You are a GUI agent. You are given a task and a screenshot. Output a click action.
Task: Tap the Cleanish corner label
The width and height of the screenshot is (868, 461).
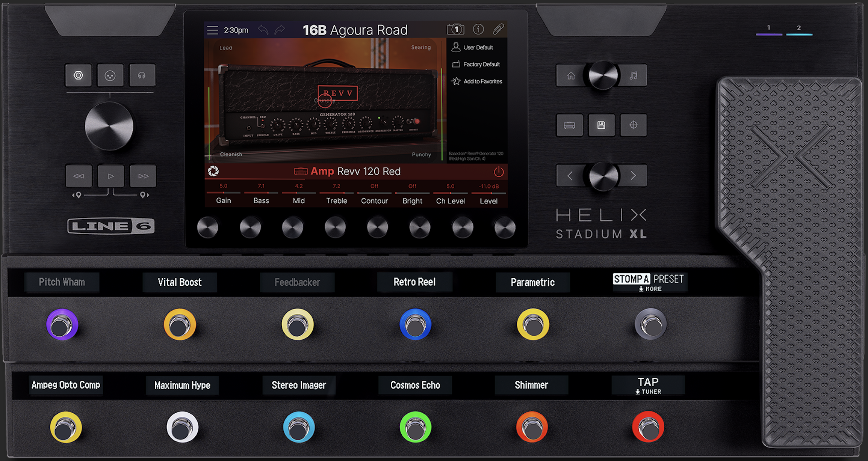click(x=231, y=154)
